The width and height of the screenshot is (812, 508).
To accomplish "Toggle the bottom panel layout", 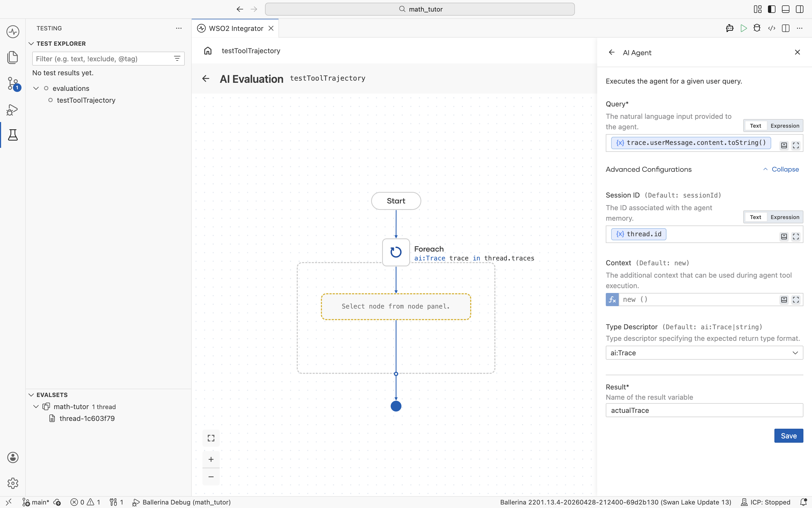I will pyautogui.click(x=785, y=9).
